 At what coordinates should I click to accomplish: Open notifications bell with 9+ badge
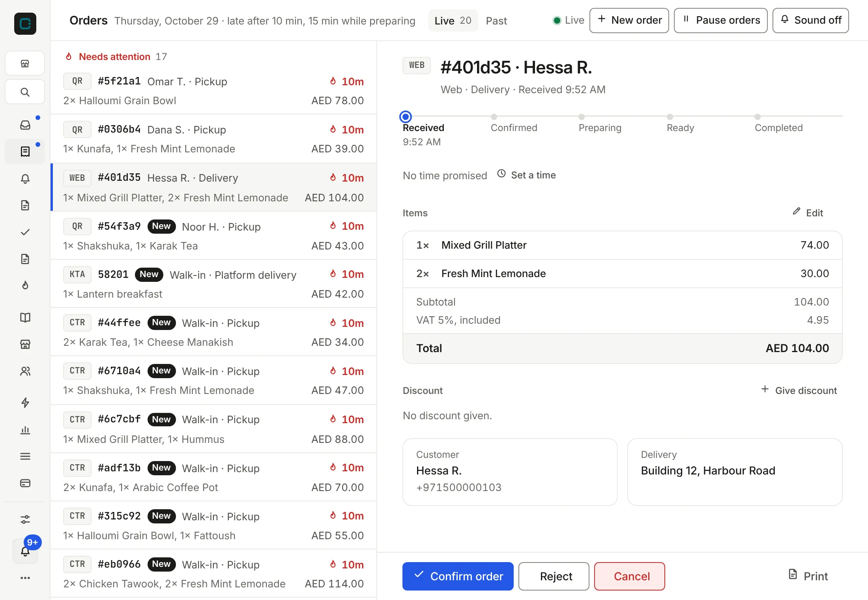(25, 551)
